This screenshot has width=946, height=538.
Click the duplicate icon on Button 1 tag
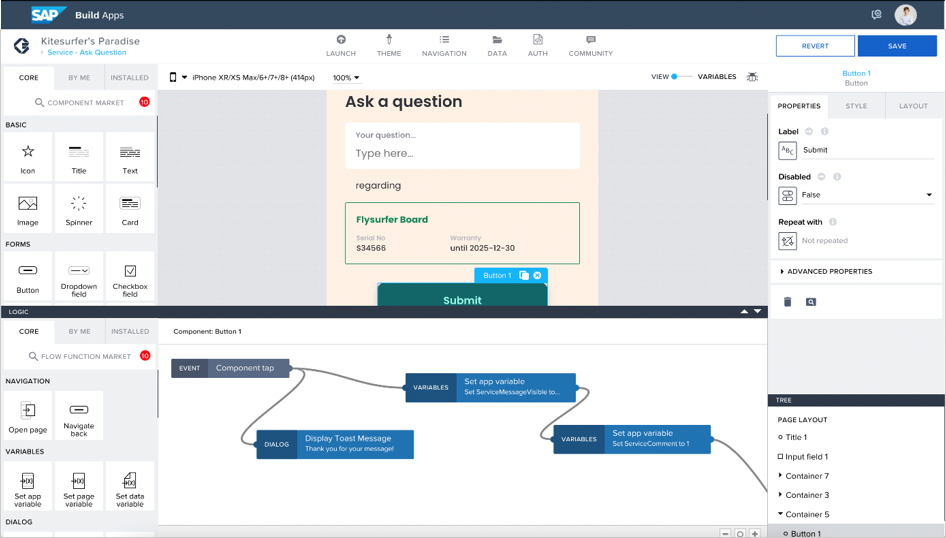pyautogui.click(x=523, y=276)
